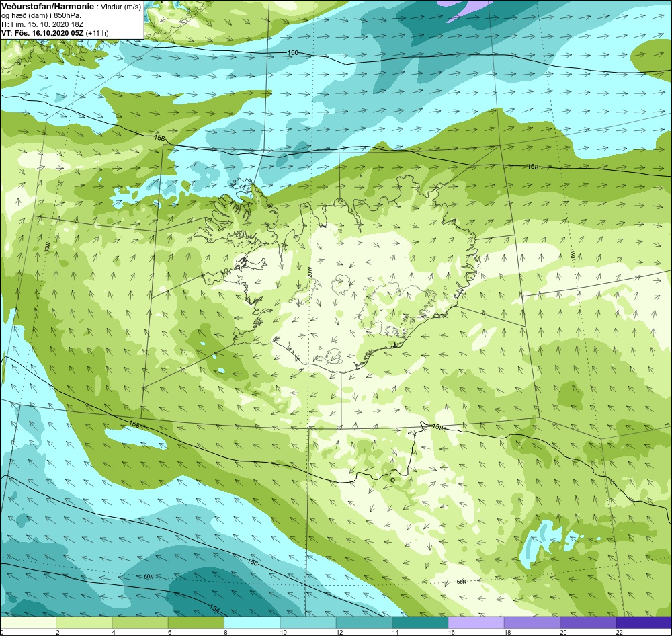
Task: Pick the pale yellow 0–2 m/s legend swatch
Action: 28,622
